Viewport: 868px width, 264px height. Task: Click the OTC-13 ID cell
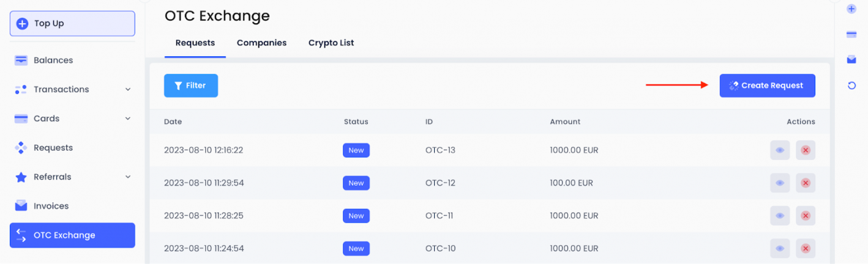440,150
